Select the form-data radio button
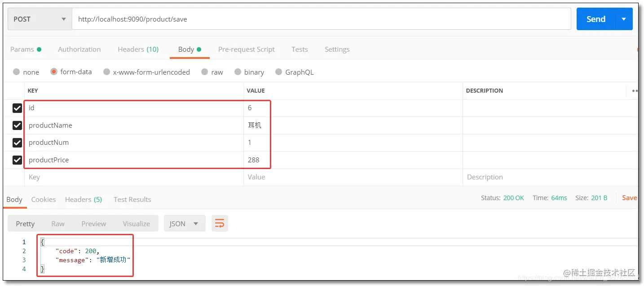 [x=54, y=71]
